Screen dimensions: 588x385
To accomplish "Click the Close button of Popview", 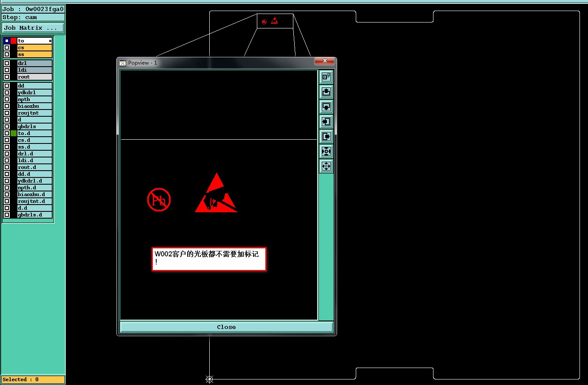I will coord(226,327).
